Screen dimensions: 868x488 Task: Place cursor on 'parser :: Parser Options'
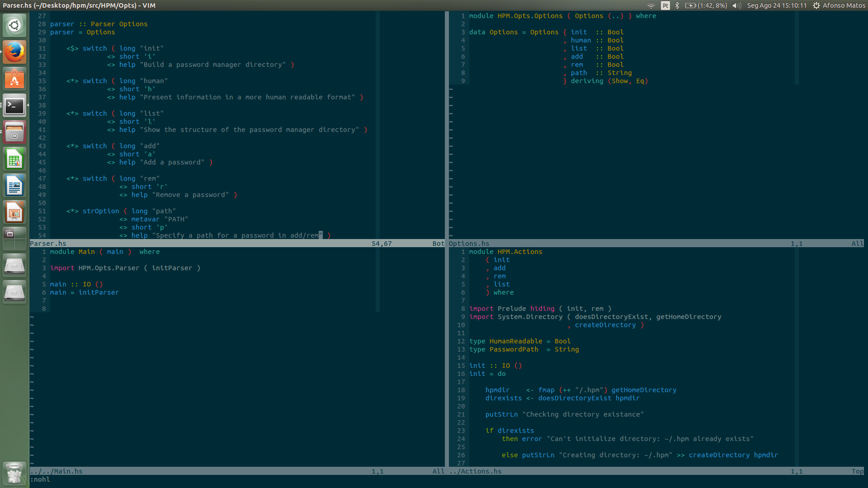(x=99, y=24)
